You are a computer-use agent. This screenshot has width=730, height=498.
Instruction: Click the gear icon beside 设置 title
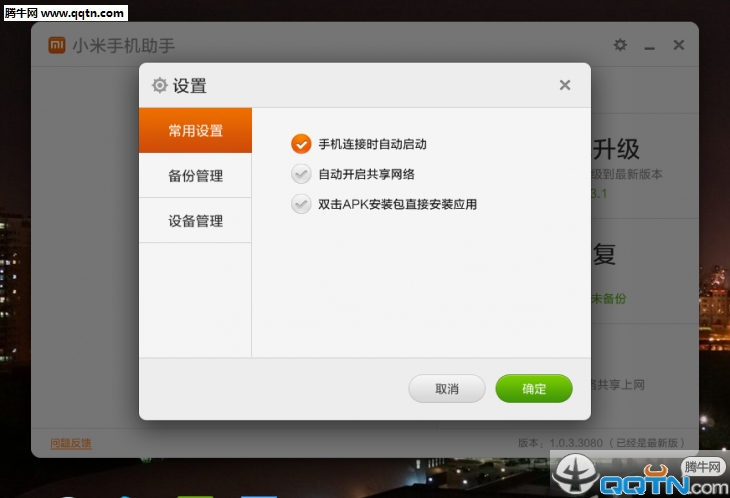(160, 85)
